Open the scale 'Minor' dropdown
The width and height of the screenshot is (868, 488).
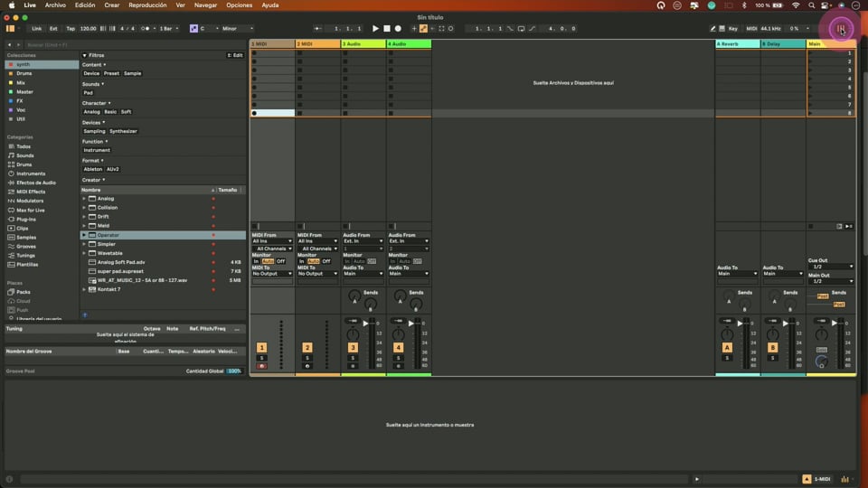pos(238,29)
